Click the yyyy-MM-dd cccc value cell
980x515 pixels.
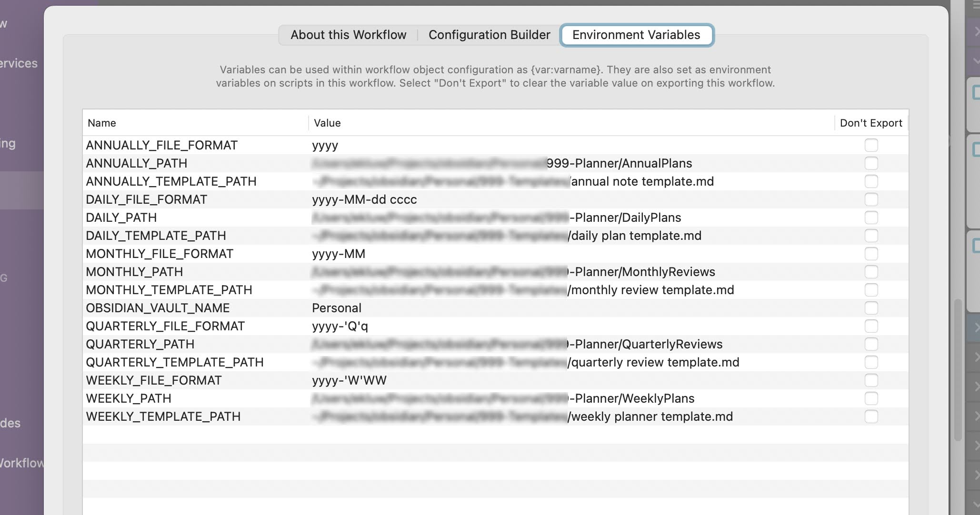[364, 199]
